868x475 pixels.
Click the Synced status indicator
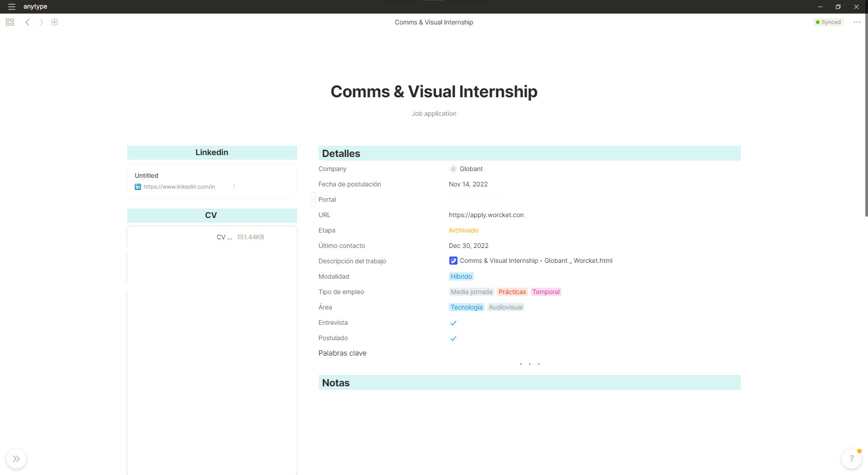(828, 22)
